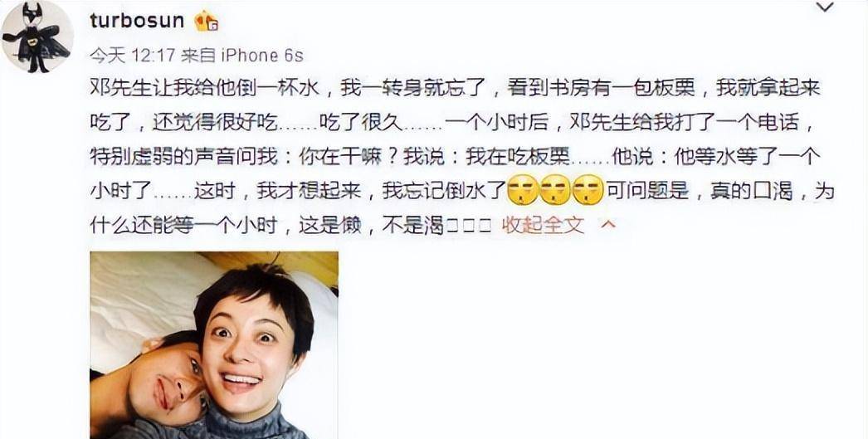Image resolution: width=868 pixels, height=439 pixels.
Task: Click the post line starting 吃了，还觉得很好吃
Action: (452, 123)
